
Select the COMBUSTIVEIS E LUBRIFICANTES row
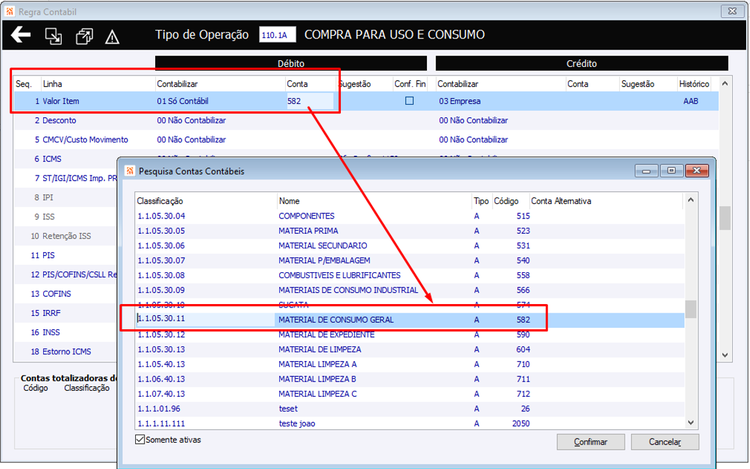coord(409,275)
